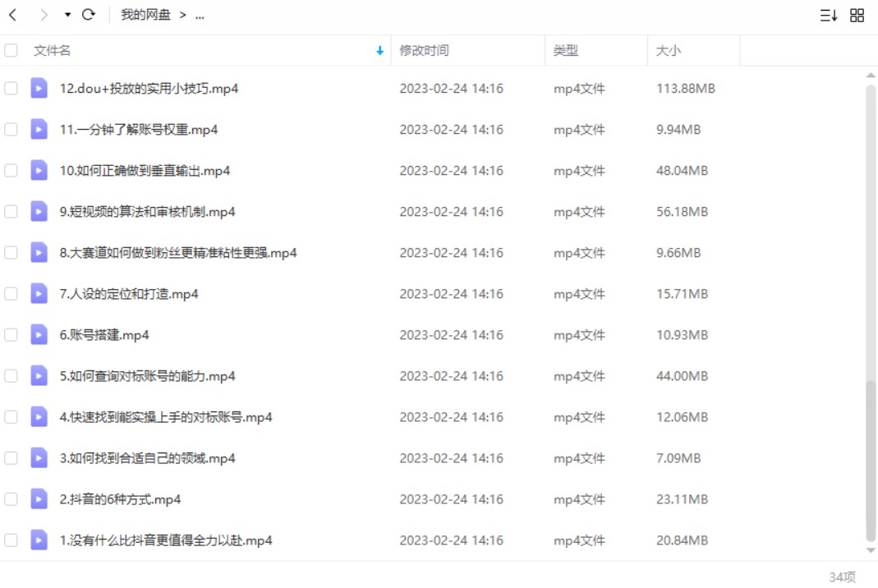Select file name 1.没有什么比抖音更值得全力以赴.mp4

(166, 540)
